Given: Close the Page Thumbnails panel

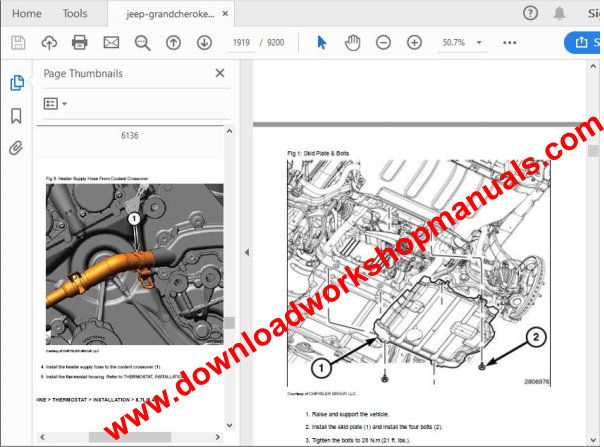Looking at the screenshot, I should pos(220,73).
